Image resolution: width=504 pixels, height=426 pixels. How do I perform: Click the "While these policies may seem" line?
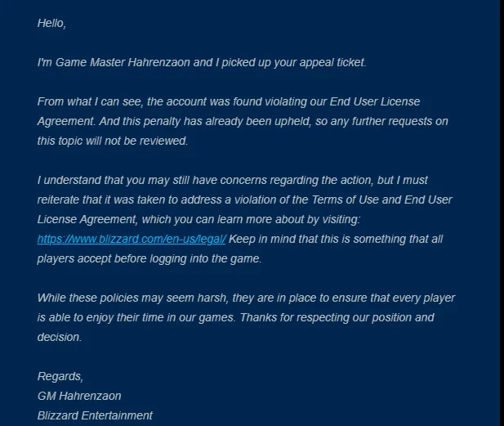tap(246, 298)
